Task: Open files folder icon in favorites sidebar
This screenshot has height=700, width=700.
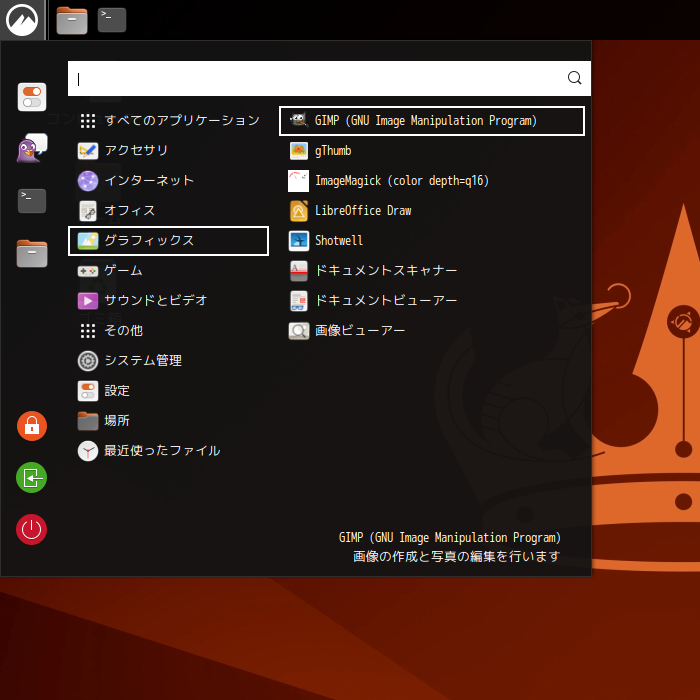Action: pyautogui.click(x=32, y=253)
